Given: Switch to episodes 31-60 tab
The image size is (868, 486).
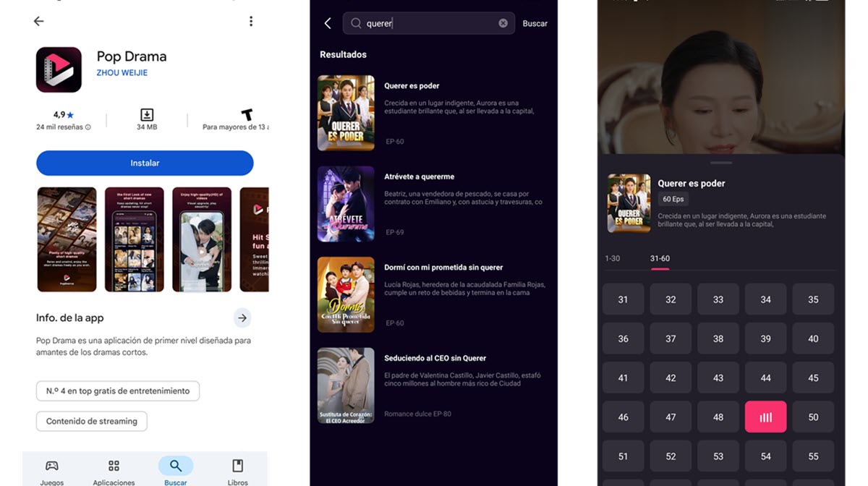Looking at the screenshot, I should [x=660, y=258].
